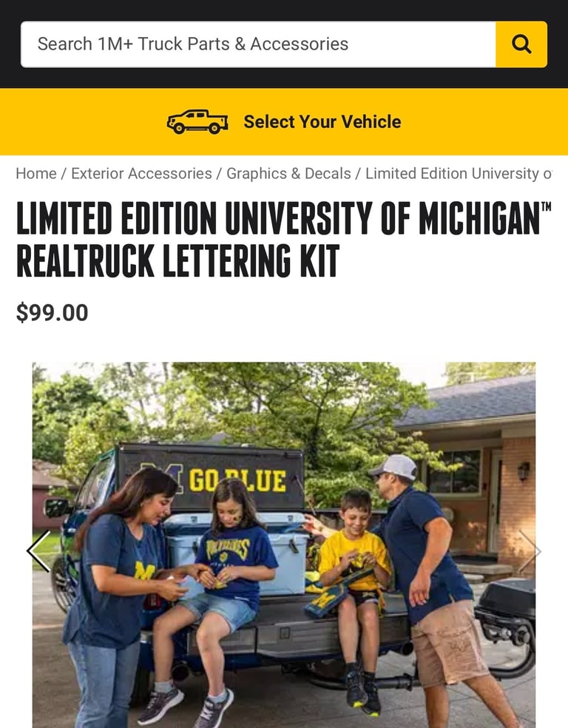Open the Select Your Vehicle chooser
This screenshot has width=568, height=728.
click(x=284, y=121)
